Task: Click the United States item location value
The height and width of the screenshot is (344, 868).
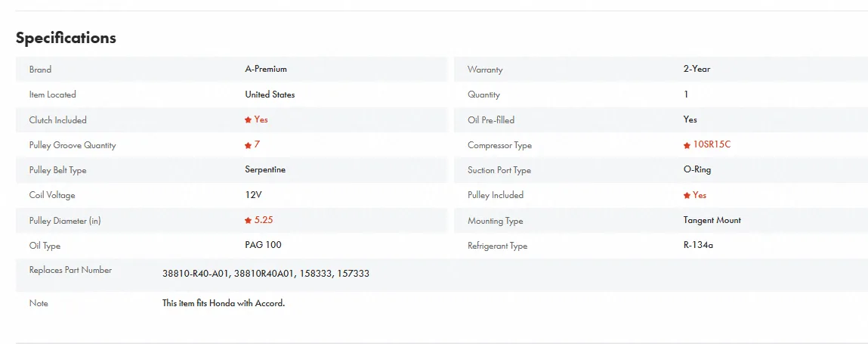Action: 270,95
